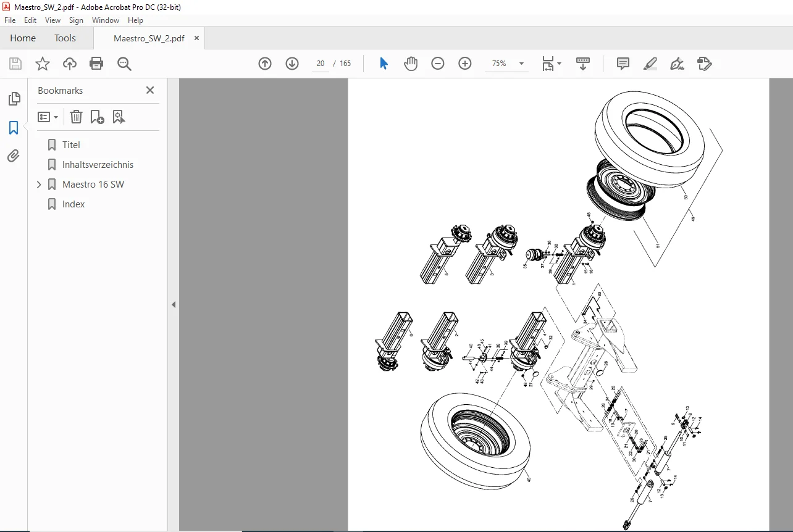Jump to the Maestro 16 SW bookmark
This screenshot has height=532, width=793.
click(93, 185)
